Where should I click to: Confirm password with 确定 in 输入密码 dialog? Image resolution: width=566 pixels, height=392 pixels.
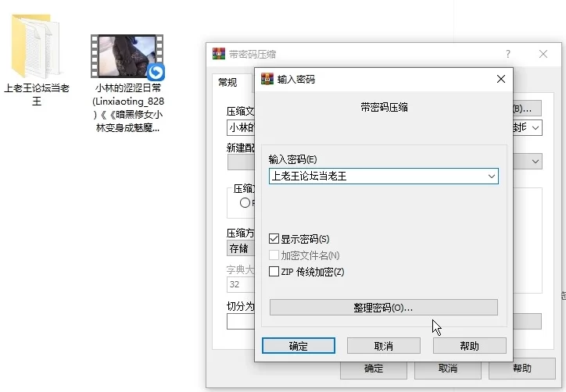[x=298, y=346]
